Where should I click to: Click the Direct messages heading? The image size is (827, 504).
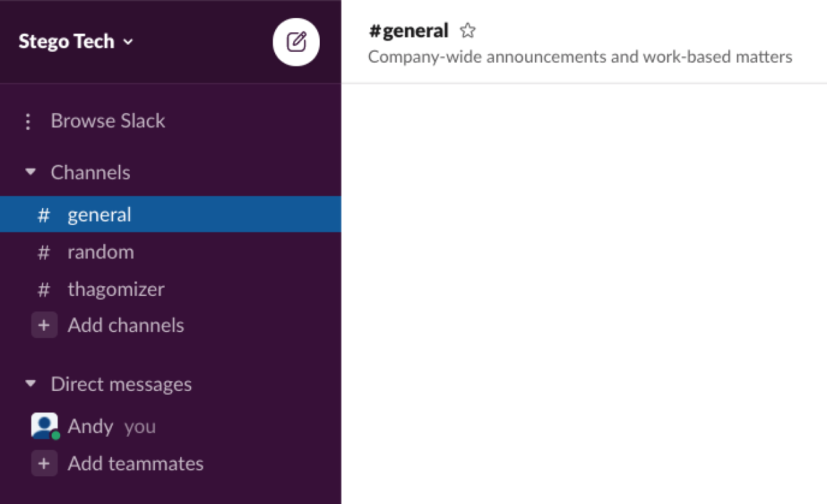pyautogui.click(x=121, y=384)
